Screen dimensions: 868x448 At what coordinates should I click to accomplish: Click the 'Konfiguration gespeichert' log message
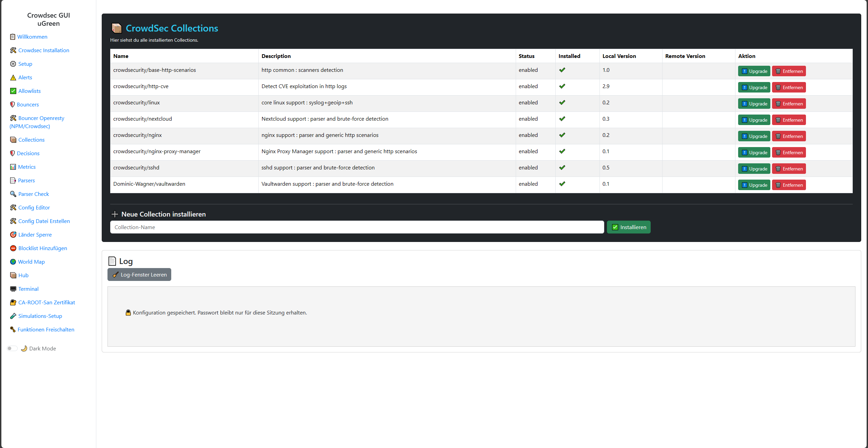(216, 312)
